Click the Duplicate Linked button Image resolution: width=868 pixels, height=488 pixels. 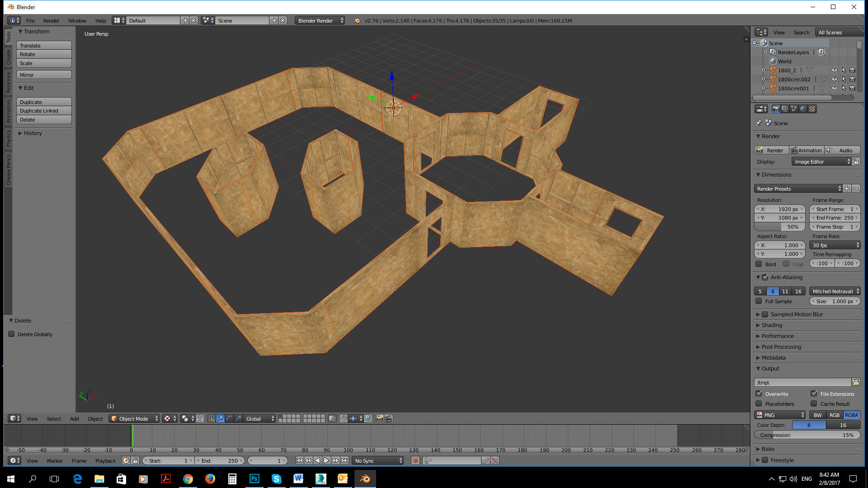[x=44, y=110]
